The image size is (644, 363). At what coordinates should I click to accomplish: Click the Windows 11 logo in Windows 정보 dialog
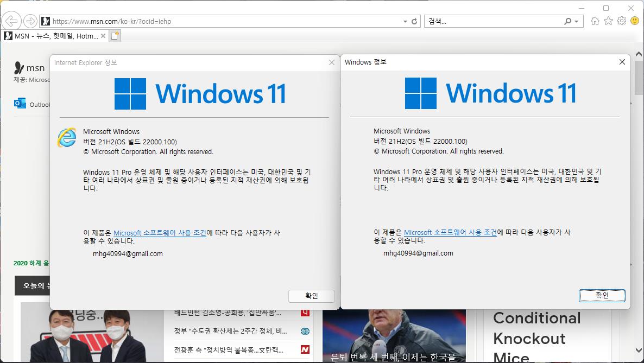point(490,93)
